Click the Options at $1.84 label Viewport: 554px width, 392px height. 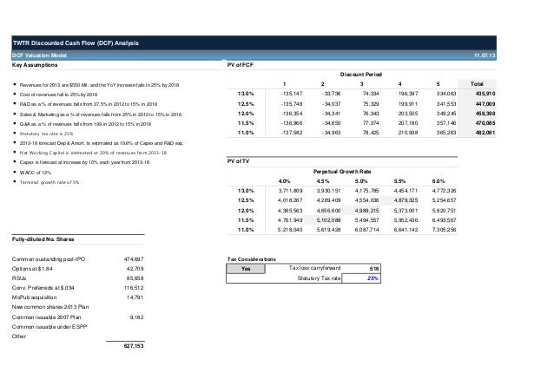[x=32, y=269]
